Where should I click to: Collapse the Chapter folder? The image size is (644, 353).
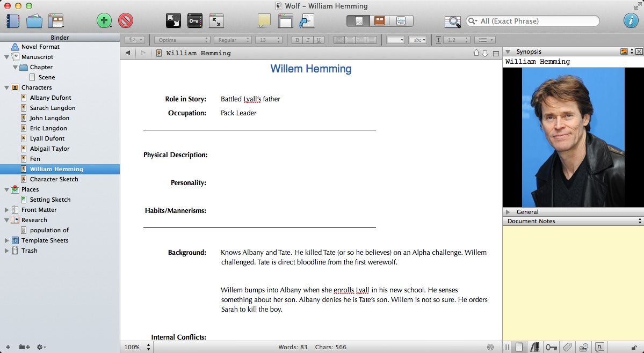pos(15,67)
